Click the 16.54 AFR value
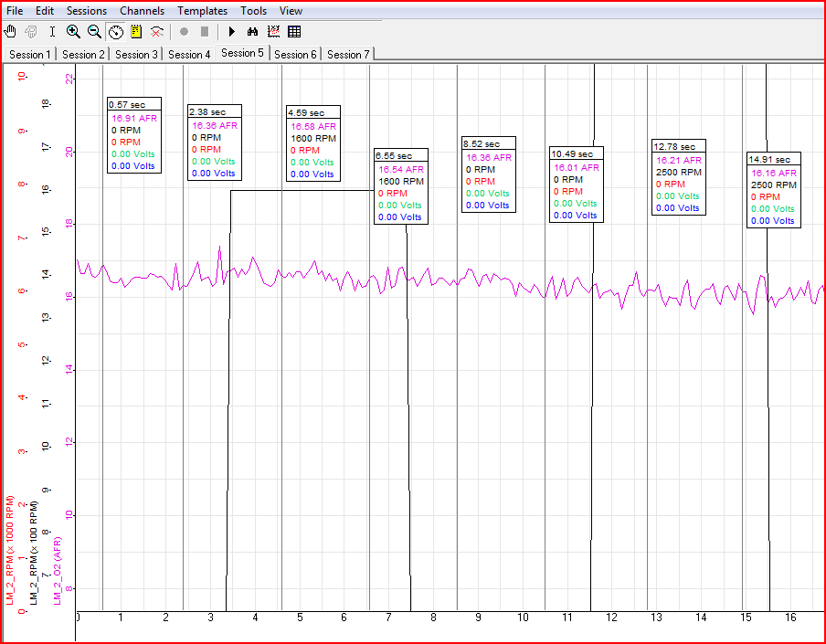 pyautogui.click(x=401, y=170)
